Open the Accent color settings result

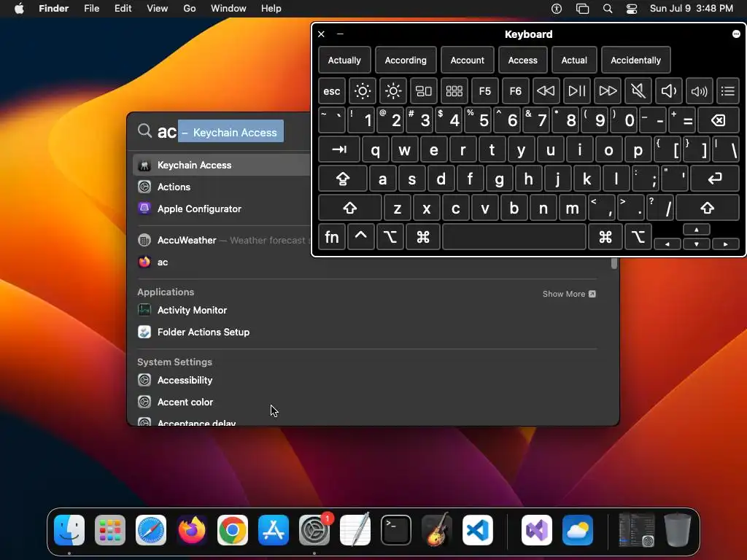[367, 402]
